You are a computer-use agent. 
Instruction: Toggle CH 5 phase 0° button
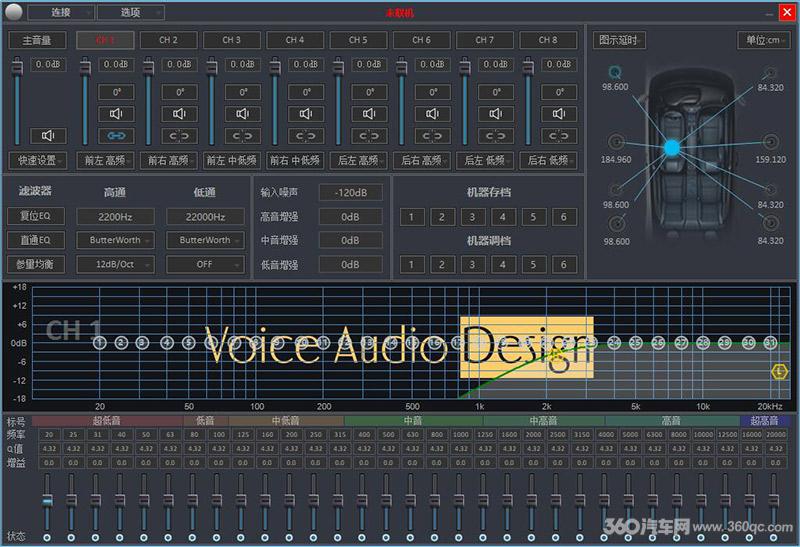point(369,92)
